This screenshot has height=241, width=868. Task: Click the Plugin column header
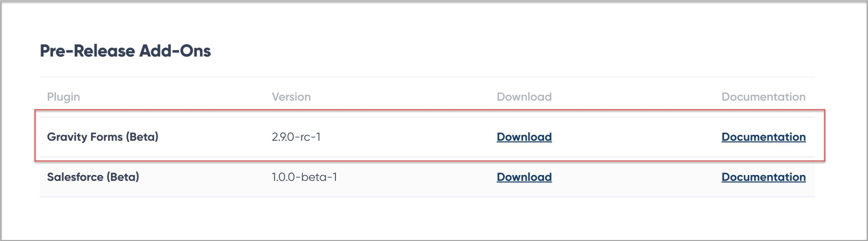point(63,97)
